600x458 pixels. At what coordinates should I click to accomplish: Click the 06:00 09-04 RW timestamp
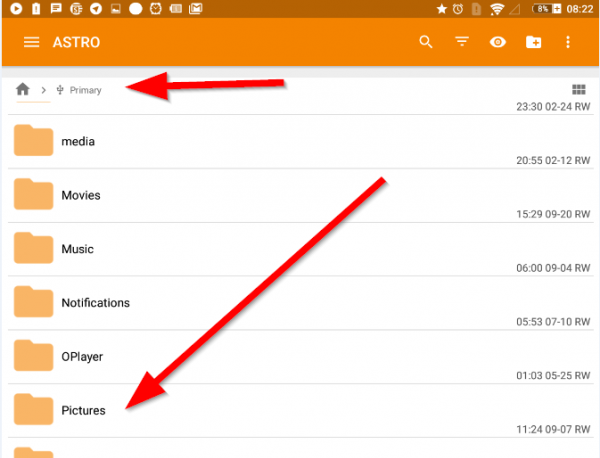553,268
